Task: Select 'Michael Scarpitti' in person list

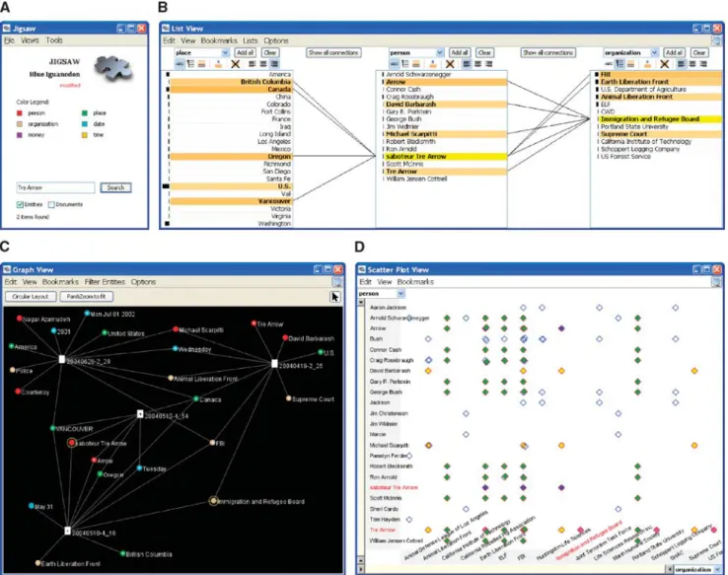Action: coord(444,134)
